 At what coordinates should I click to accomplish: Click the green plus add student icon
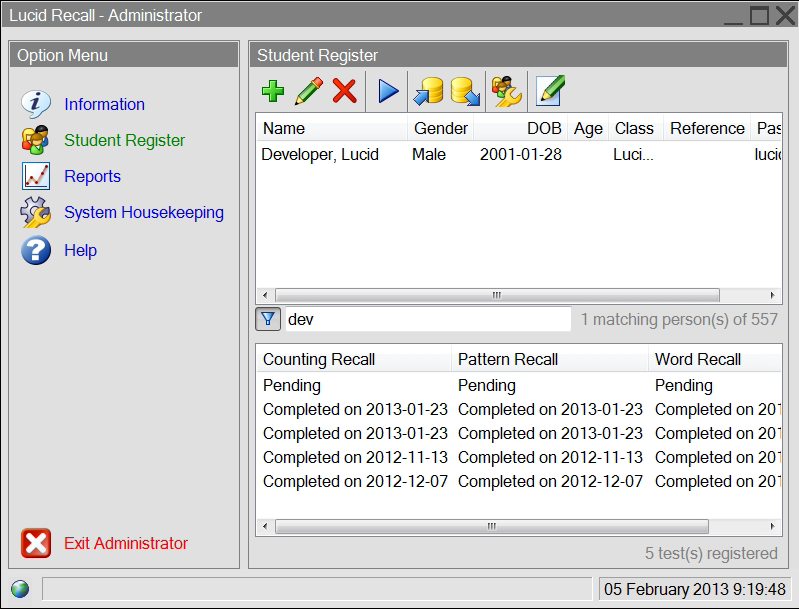tap(273, 91)
